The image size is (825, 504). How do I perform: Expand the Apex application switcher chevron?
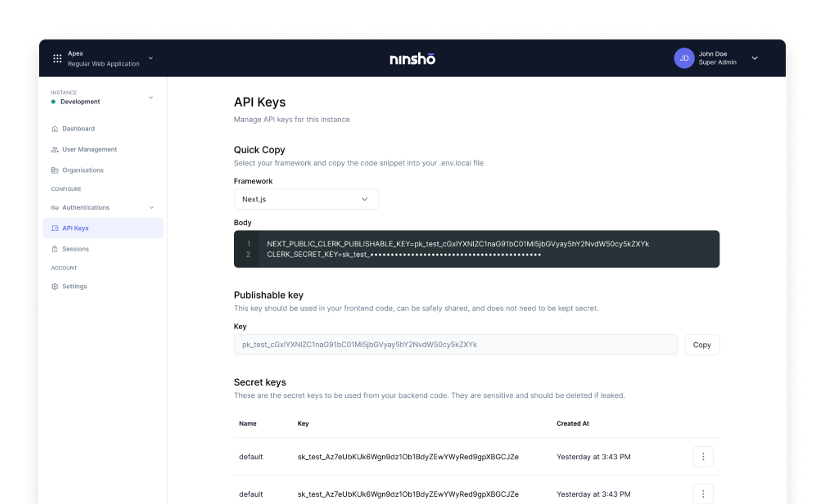(151, 58)
